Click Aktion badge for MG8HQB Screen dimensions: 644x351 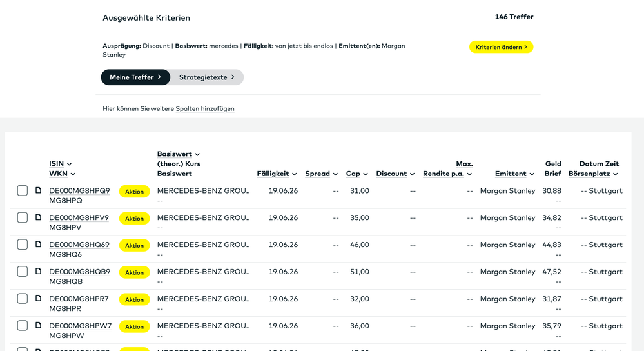134,272
